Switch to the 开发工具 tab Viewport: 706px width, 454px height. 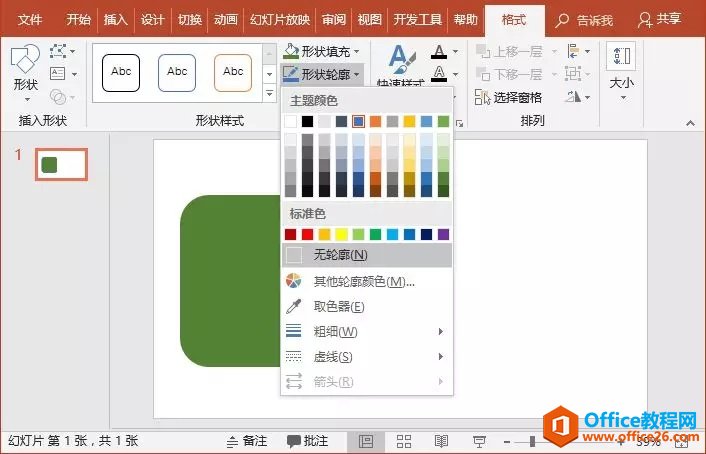[417, 20]
